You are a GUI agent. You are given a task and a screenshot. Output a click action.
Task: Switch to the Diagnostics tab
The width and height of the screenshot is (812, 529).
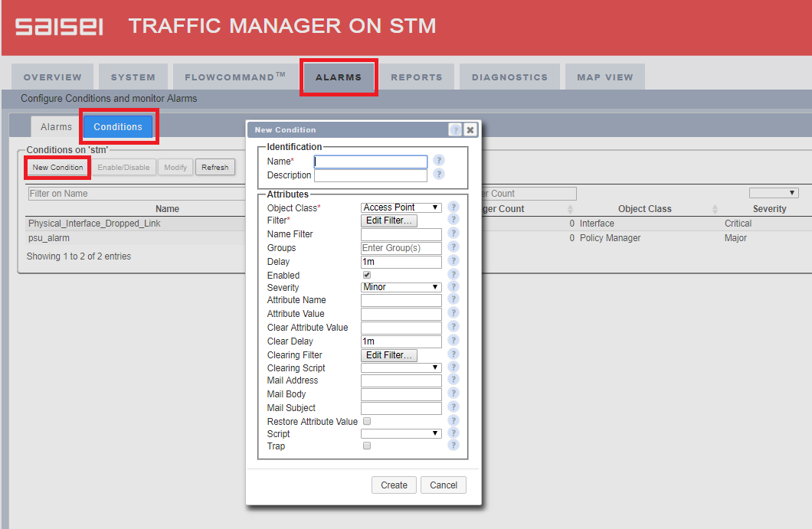click(509, 77)
